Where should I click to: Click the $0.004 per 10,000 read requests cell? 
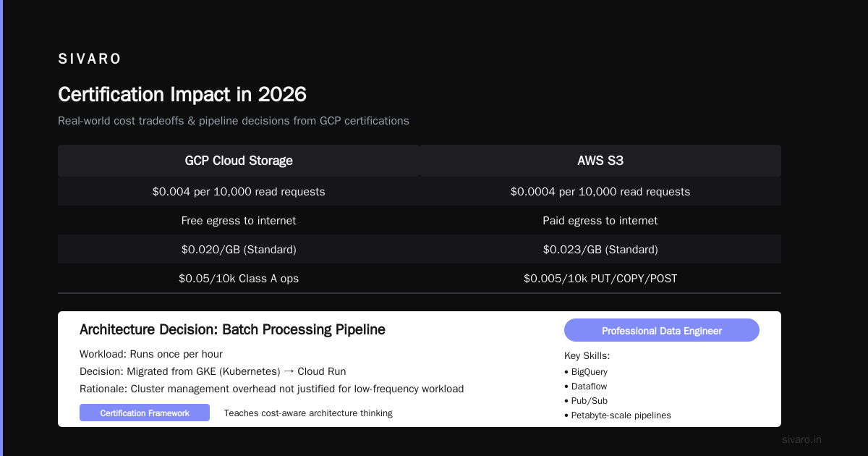click(x=239, y=192)
